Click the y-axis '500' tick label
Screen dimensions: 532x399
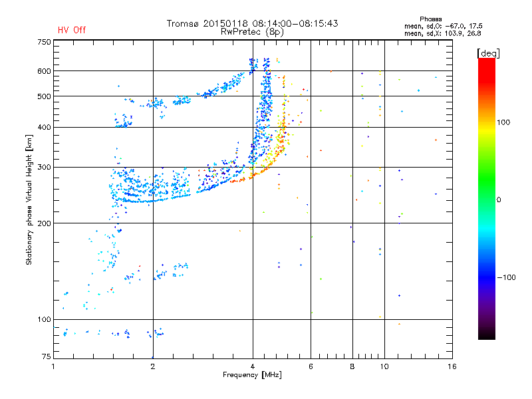click(44, 96)
